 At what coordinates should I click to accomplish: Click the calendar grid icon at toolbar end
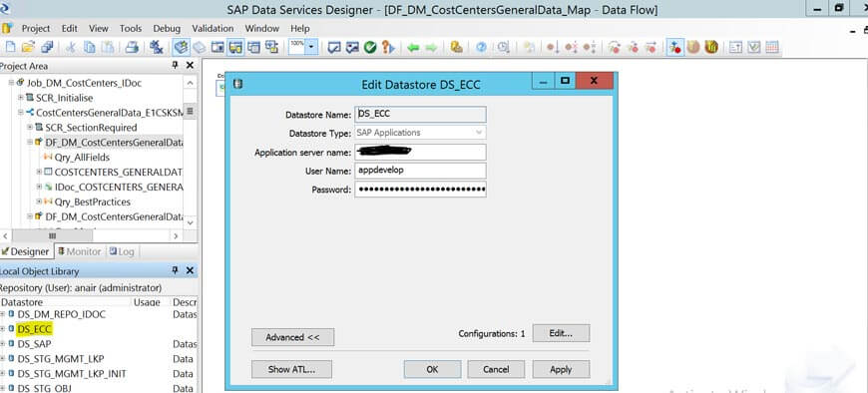(771, 48)
